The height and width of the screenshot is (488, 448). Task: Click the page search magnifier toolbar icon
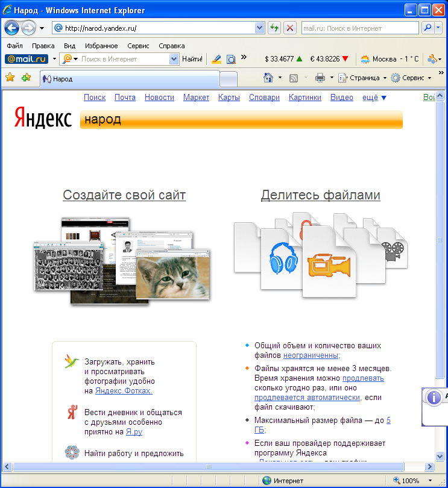pyautogui.click(x=231, y=59)
